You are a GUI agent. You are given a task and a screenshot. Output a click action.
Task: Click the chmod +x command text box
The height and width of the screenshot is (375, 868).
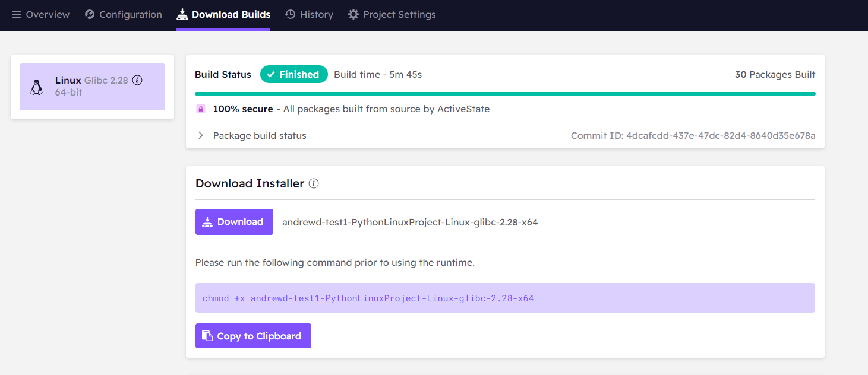tap(505, 298)
